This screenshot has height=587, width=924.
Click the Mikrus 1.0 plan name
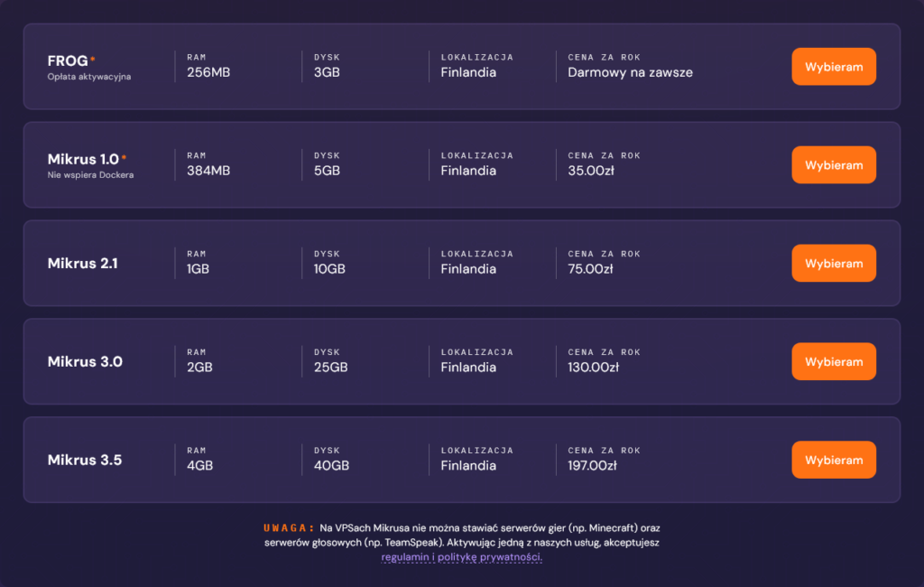coord(83,159)
